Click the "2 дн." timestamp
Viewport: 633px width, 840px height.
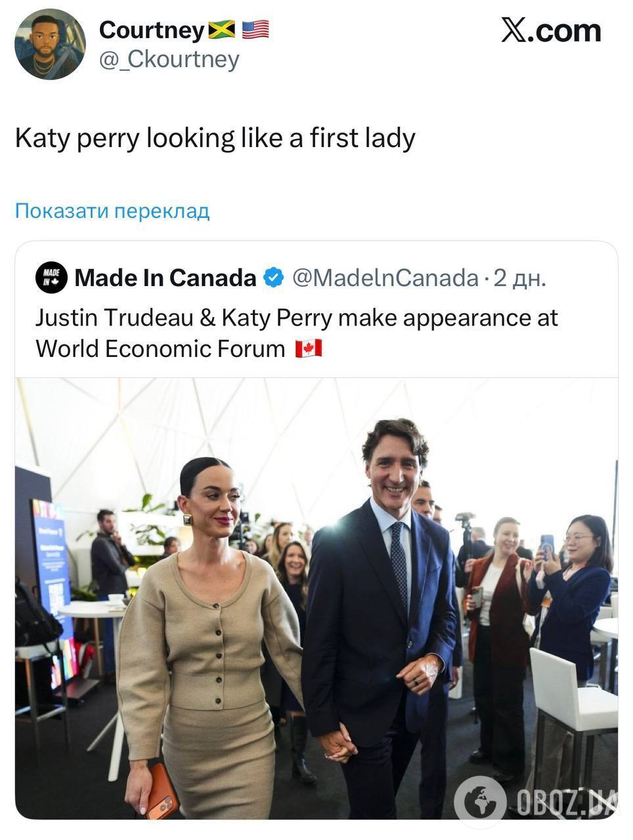click(519, 278)
